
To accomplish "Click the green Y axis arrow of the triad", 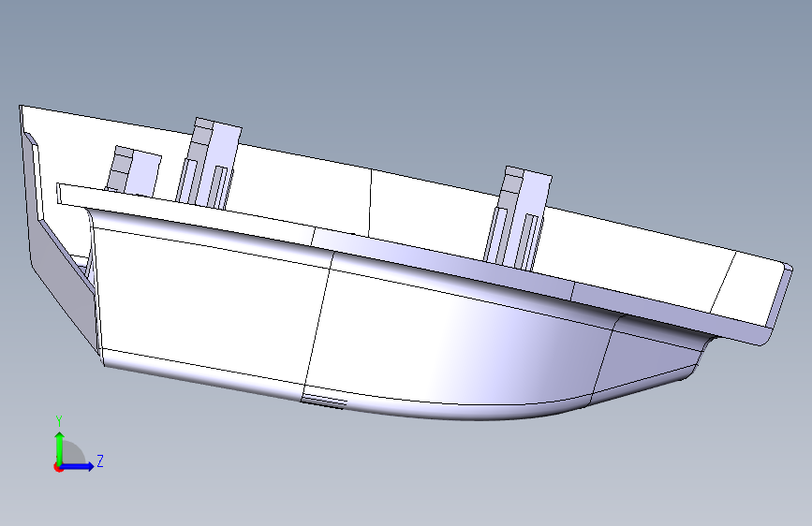I will [60, 447].
